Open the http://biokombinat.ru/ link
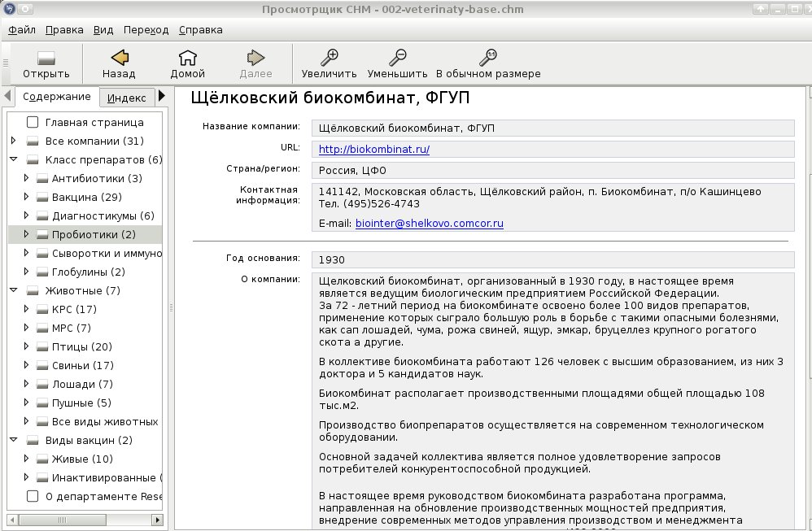This screenshot has width=812, height=531. [374, 150]
